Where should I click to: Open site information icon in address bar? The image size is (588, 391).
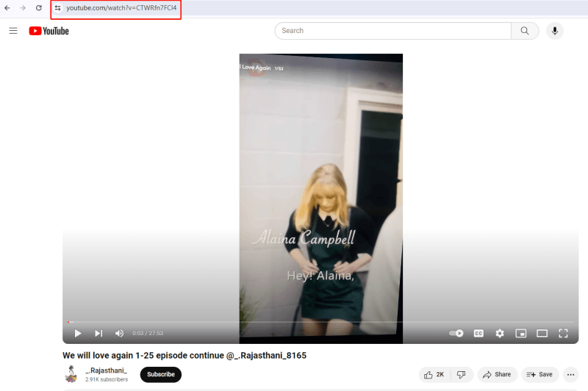(x=58, y=8)
